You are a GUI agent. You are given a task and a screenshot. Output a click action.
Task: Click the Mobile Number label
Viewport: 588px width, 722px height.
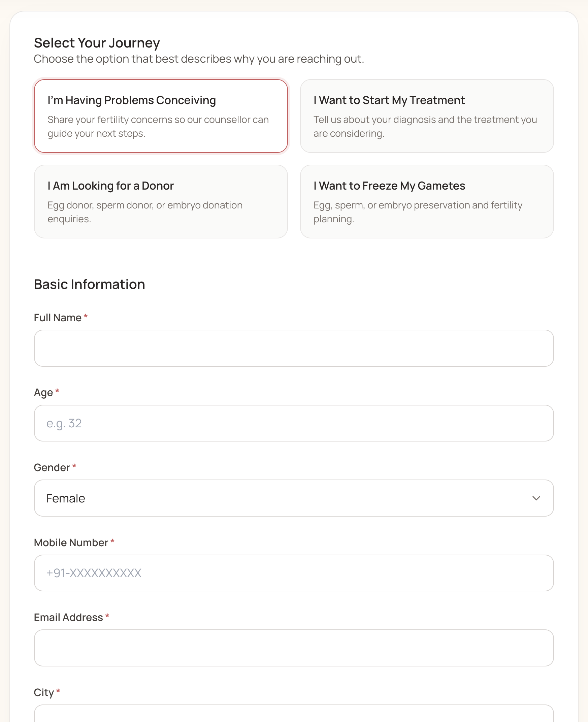point(71,543)
